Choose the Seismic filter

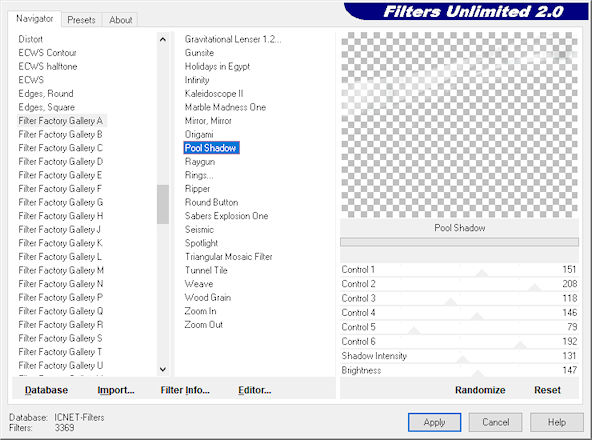click(x=199, y=230)
